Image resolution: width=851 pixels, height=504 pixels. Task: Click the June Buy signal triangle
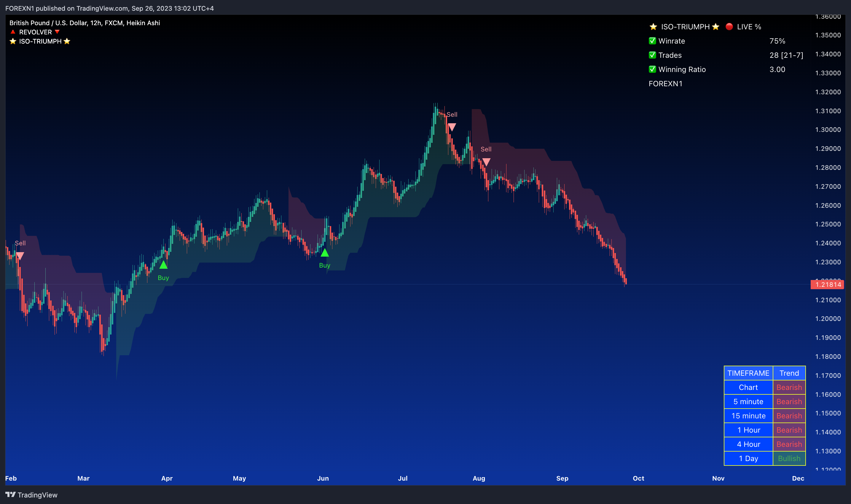[x=325, y=252]
